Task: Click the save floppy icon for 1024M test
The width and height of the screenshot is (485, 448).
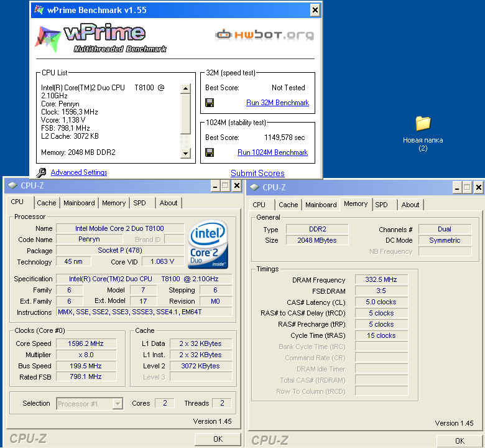Action: coord(210,152)
